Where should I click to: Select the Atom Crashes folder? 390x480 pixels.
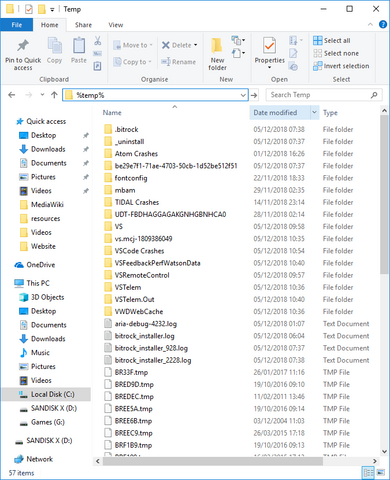point(136,154)
